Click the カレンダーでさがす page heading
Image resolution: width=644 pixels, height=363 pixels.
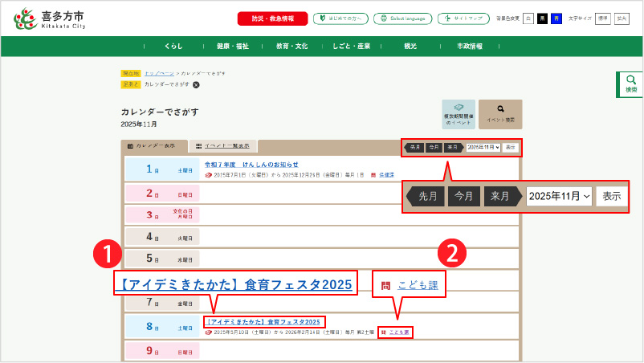point(160,112)
